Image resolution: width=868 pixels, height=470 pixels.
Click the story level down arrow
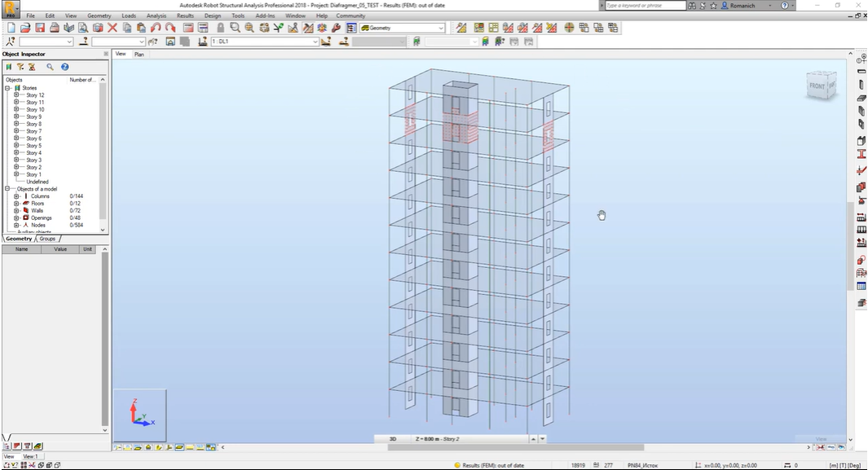(543, 439)
